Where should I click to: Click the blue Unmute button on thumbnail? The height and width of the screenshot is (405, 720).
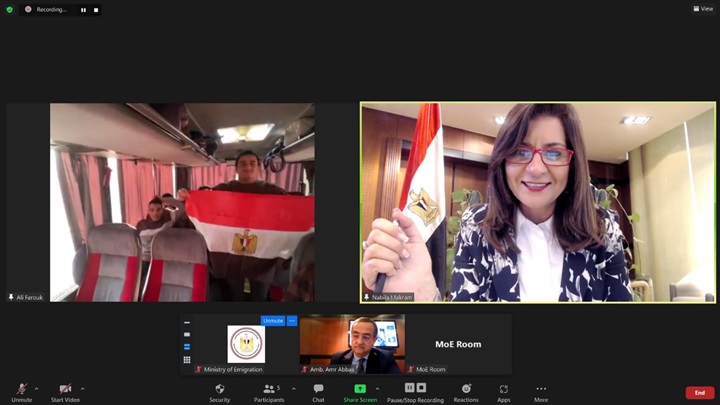272,321
